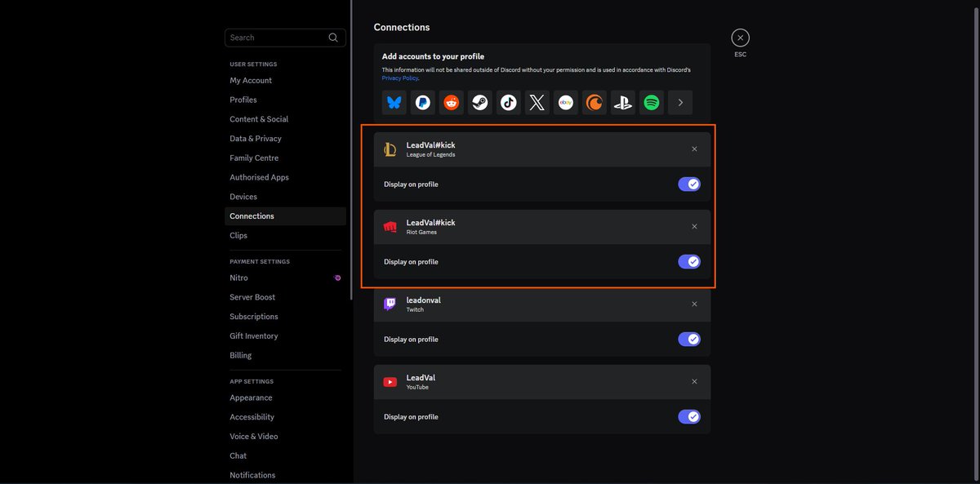Open Notifications settings

(285, 475)
